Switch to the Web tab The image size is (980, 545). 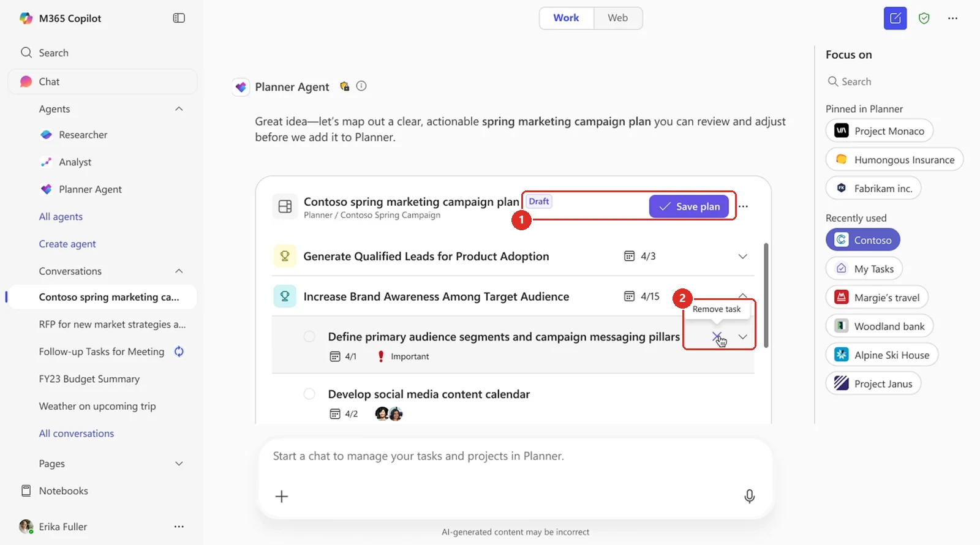(x=617, y=18)
